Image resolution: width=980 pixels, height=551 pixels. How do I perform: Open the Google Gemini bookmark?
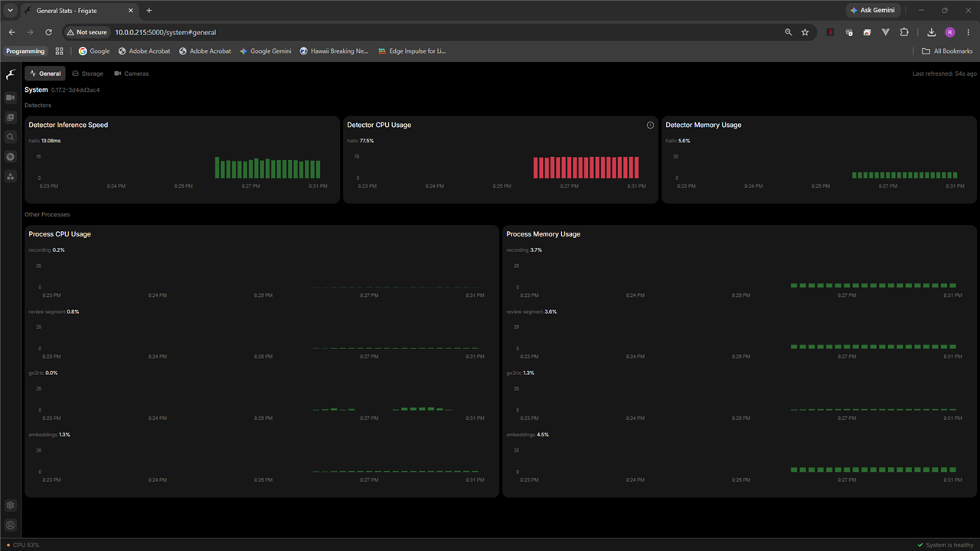[x=265, y=51]
